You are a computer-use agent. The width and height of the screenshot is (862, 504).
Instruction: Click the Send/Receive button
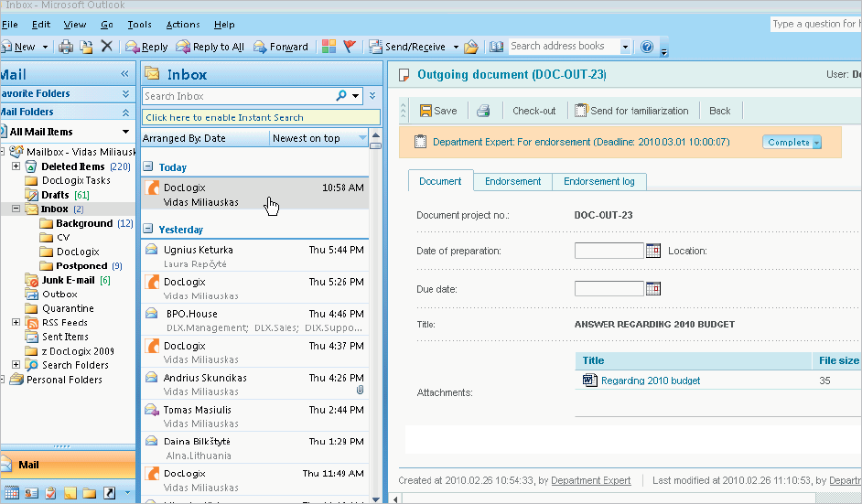tap(407, 47)
